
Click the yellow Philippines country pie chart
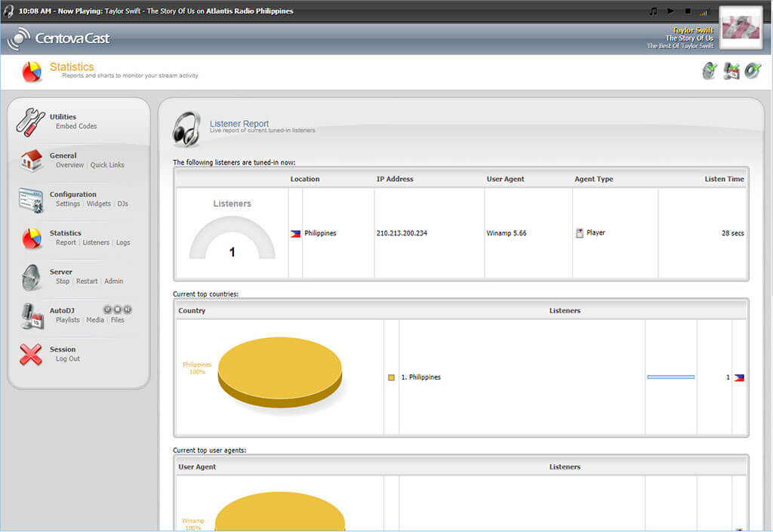click(x=280, y=373)
